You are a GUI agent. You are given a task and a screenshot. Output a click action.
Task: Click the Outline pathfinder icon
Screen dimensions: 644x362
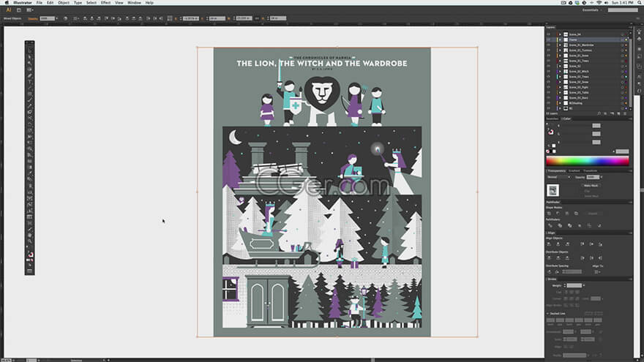coord(589,225)
